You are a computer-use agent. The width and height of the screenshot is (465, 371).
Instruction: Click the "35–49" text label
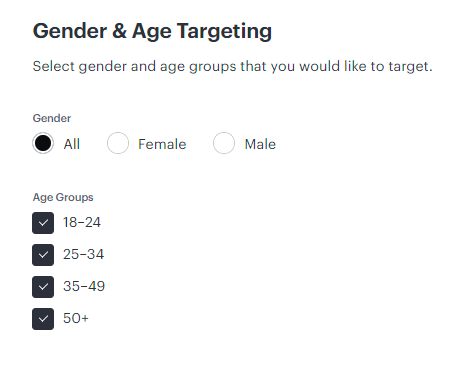[x=84, y=286]
